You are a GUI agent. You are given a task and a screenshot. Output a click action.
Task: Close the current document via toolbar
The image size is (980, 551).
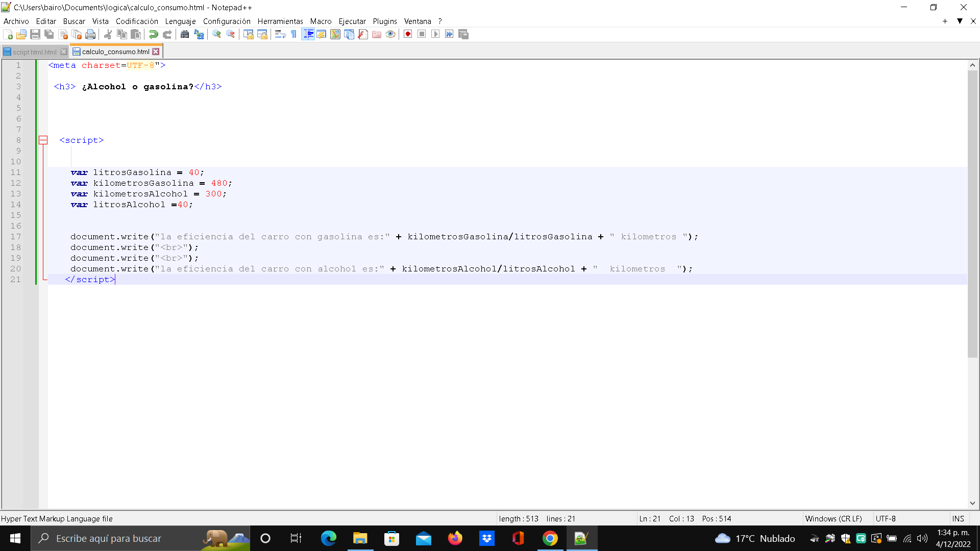pos(63,34)
